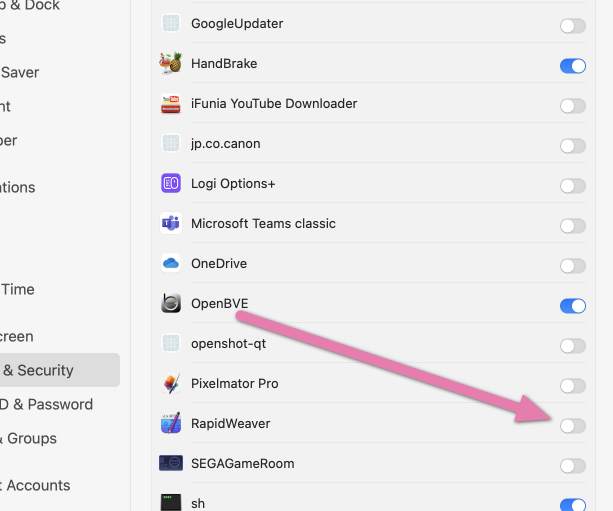Click the jp.co.canon label
The height and width of the screenshot is (511, 613).
click(x=226, y=143)
